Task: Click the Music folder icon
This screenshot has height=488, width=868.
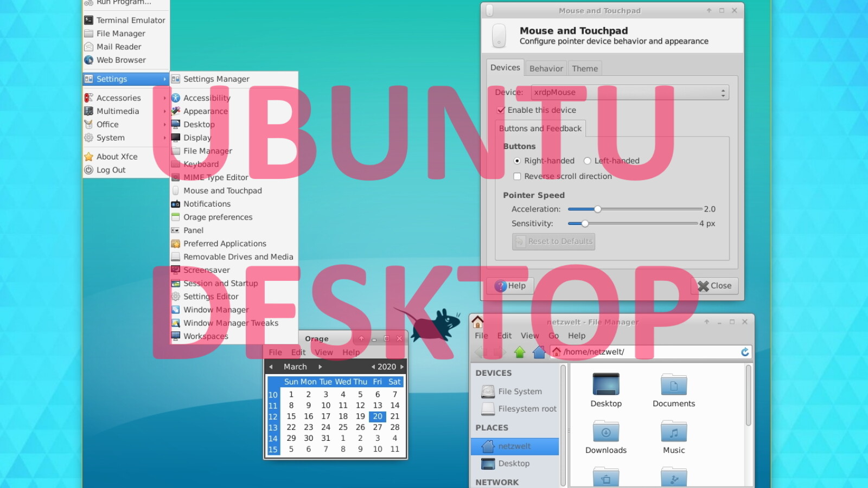Action: tap(673, 432)
